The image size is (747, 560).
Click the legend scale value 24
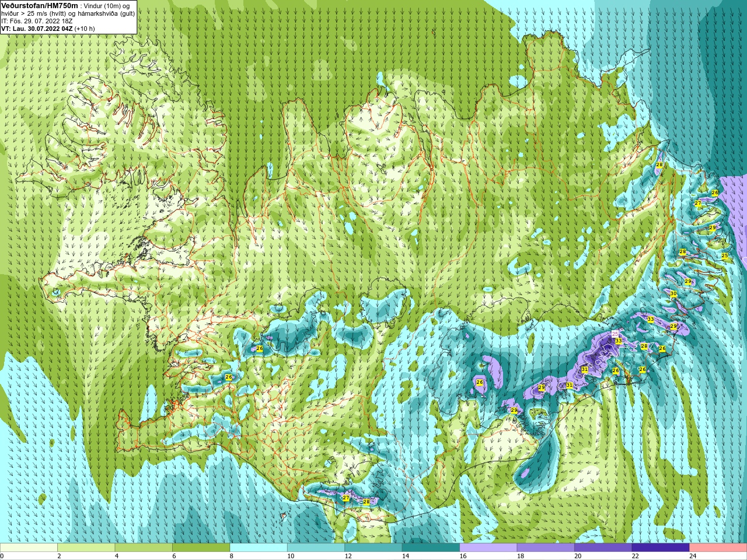coord(693,556)
